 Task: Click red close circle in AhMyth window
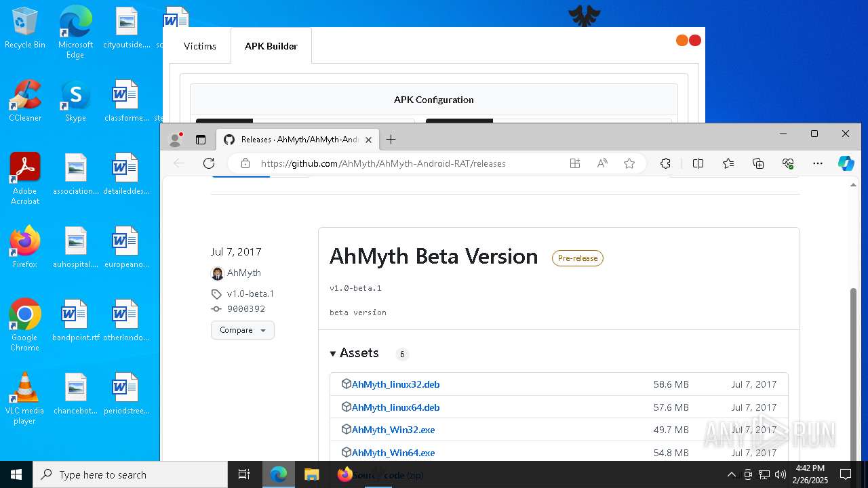pyautogui.click(x=695, y=41)
